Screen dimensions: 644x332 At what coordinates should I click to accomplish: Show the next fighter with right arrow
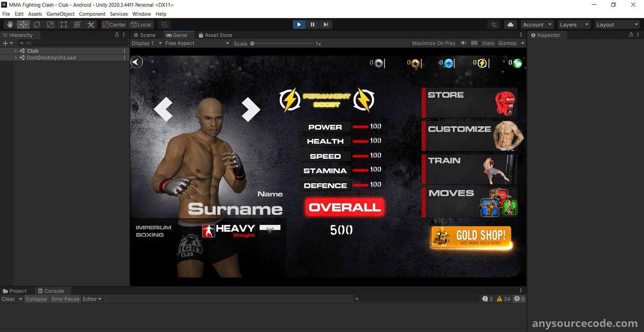tap(250, 109)
